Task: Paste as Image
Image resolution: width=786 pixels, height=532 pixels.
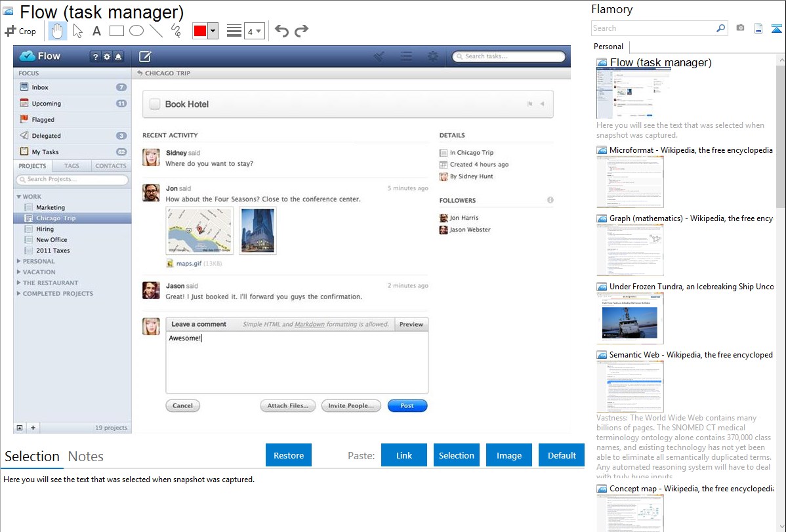Action: (508, 455)
